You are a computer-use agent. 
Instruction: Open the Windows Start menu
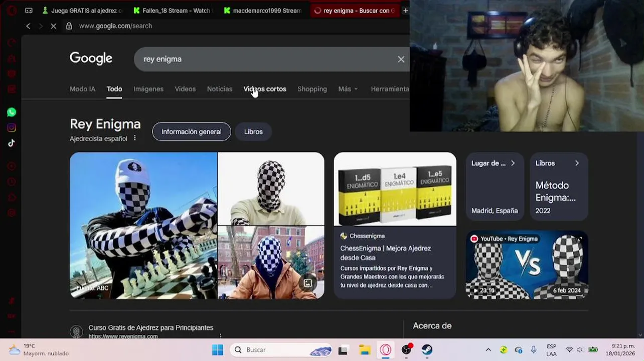[217, 350]
